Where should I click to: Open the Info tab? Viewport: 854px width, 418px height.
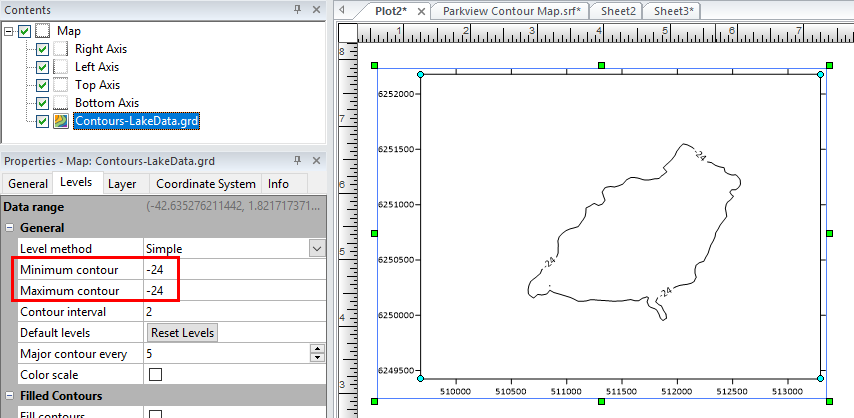(x=278, y=184)
